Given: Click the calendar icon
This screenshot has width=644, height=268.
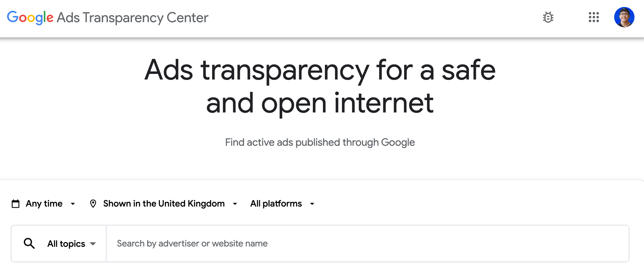Looking at the screenshot, I should point(16,204).
